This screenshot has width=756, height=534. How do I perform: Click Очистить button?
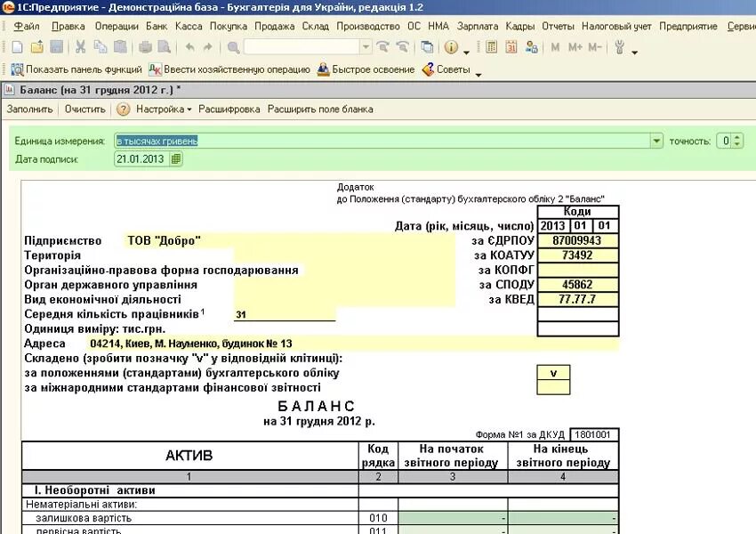click(84, 109)
